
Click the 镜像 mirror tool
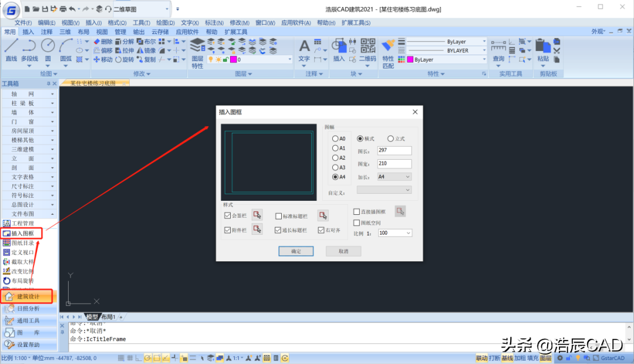click(x=146, y=50)
